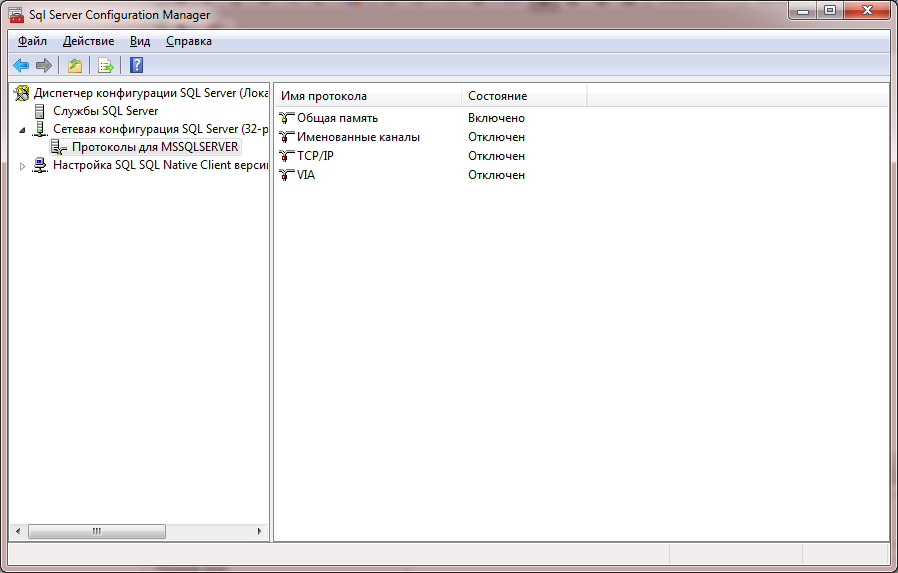Click the Native Client settings node icon
This screenshot has height=573, width=898.
40,165
